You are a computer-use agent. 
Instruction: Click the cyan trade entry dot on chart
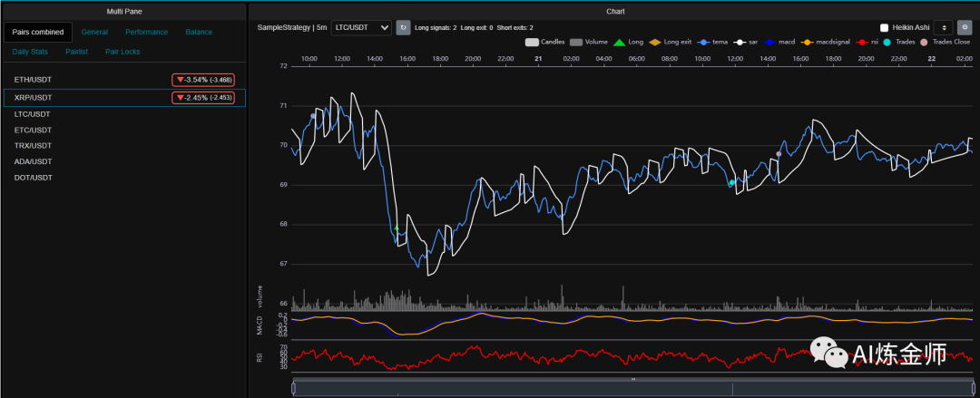click(x=732, y=182)
